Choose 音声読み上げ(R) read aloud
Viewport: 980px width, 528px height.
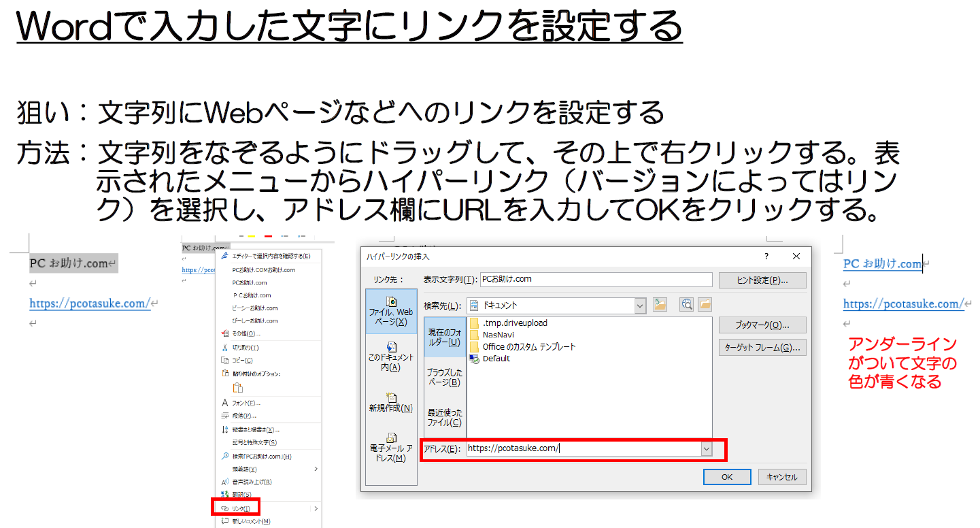coord(252,482)
